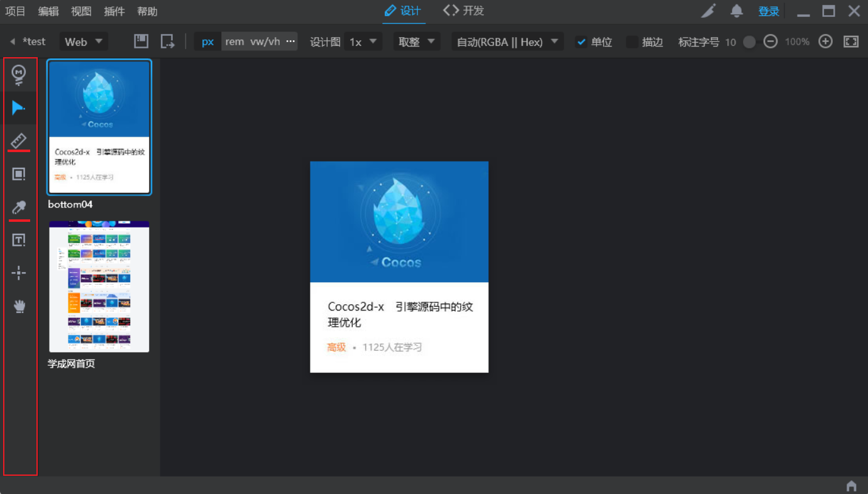This screenshot has width=868, height=494.
Task: Click the 学成网首页 artboard name label
Action: pos(72,363)
